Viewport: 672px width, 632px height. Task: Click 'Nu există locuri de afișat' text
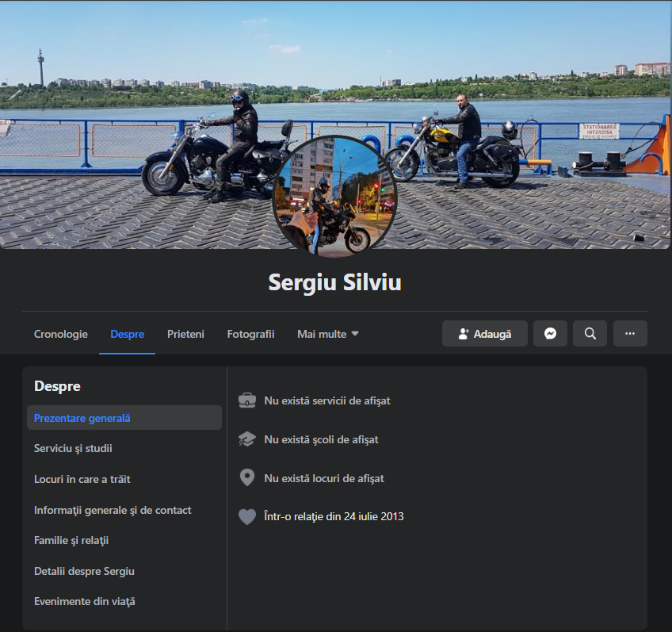coord(324,478)
